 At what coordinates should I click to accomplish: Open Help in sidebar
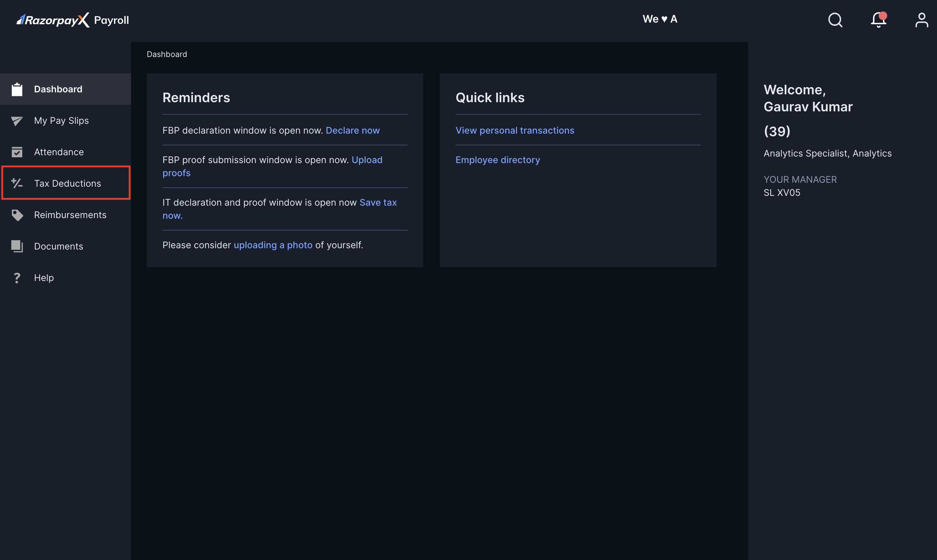pos(66,278)
